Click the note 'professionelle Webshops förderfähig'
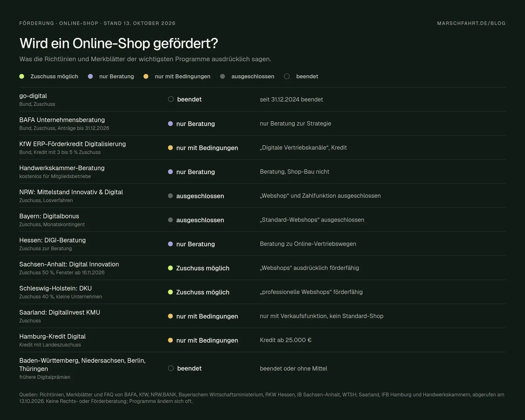525x420 pixels. (x=311, y=292)
